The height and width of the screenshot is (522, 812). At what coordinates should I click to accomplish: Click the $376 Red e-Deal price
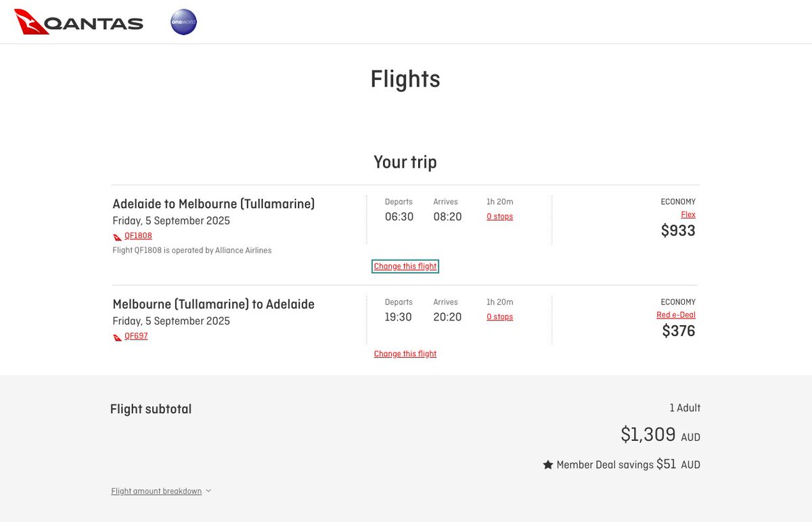coord(678,331)
